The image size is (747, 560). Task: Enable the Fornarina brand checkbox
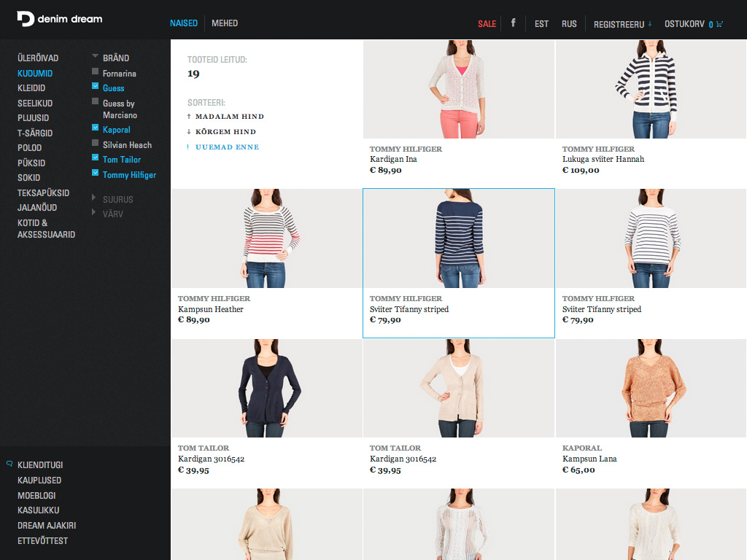point(95,72)
